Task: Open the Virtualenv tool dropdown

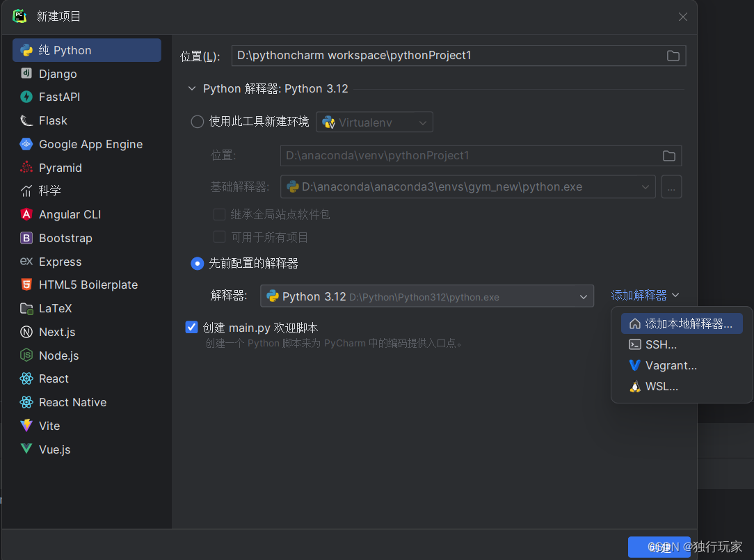Action: pos(375,122)
